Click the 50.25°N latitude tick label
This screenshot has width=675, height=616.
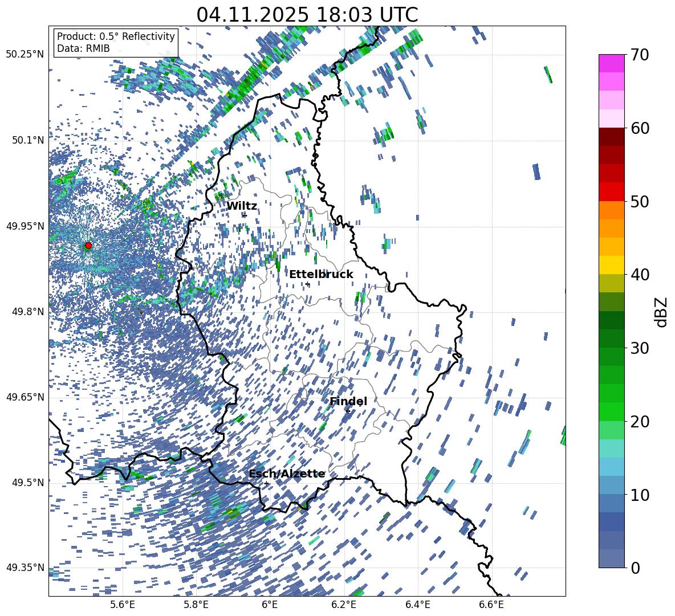click(25, 55)
